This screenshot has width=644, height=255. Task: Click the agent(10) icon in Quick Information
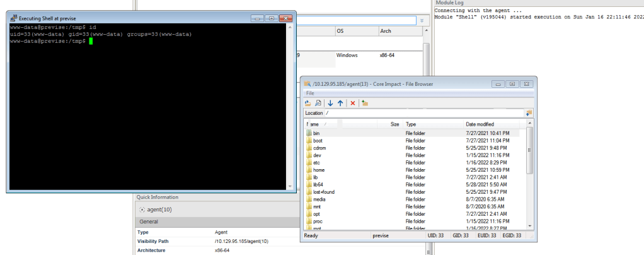142,210
